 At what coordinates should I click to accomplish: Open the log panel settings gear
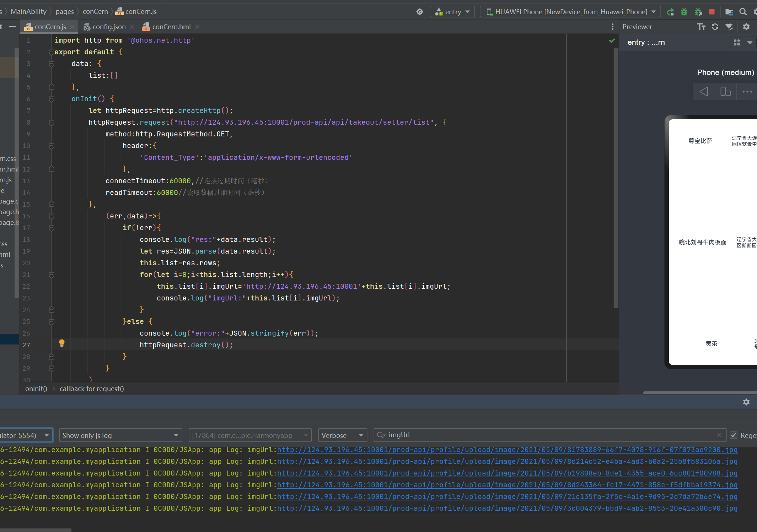pyautogui.click(x=746, y=402)
